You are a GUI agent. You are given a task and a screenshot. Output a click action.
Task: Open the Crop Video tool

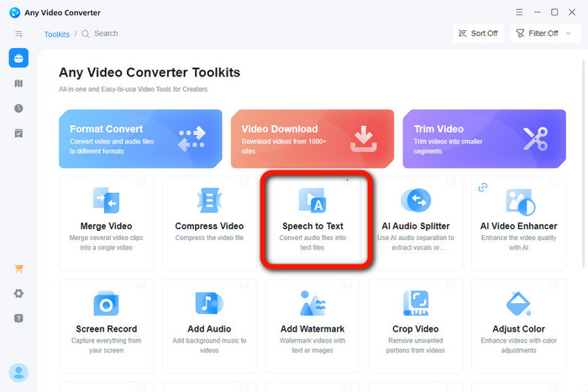[415, 321]
